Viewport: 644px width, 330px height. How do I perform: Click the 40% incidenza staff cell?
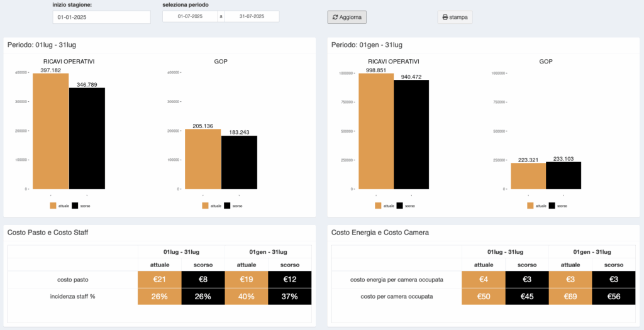[x=246, y=297]
